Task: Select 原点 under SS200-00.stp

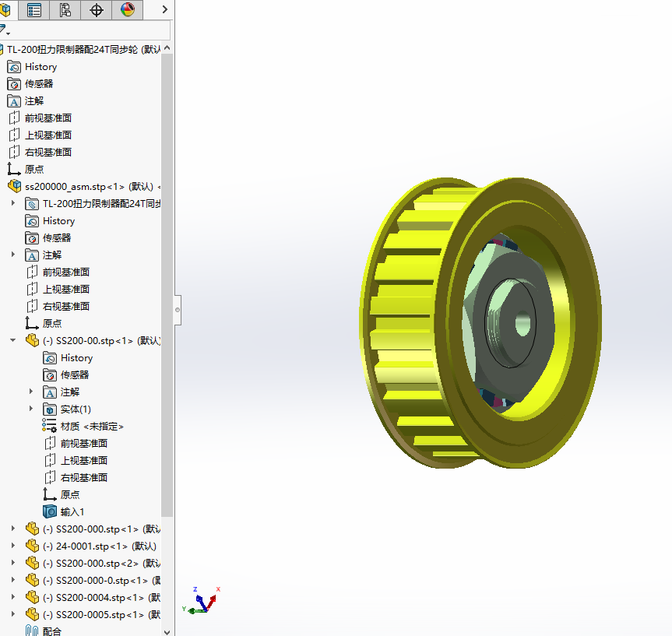Action: [x=62, y=495]
